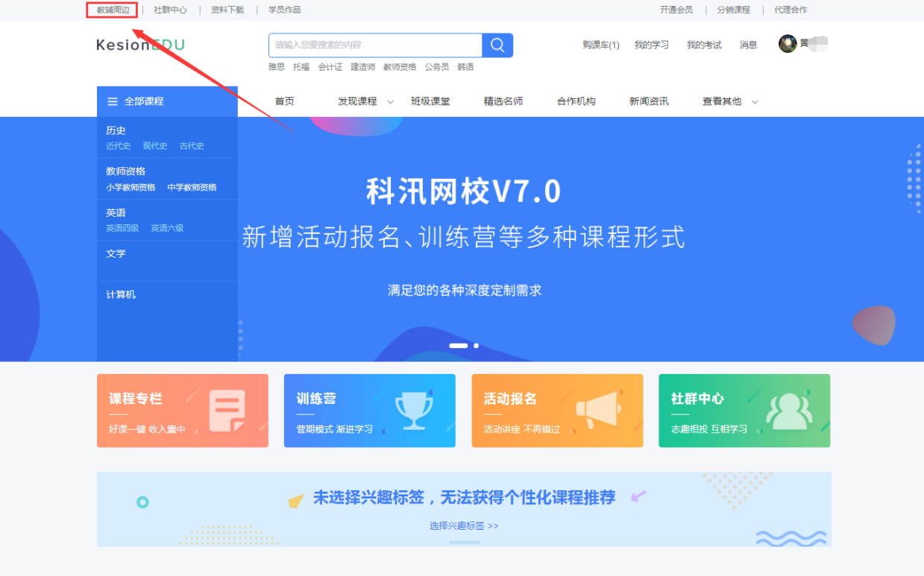
Task: Switch to the second banner slide dot
Action: click(477, 346)
